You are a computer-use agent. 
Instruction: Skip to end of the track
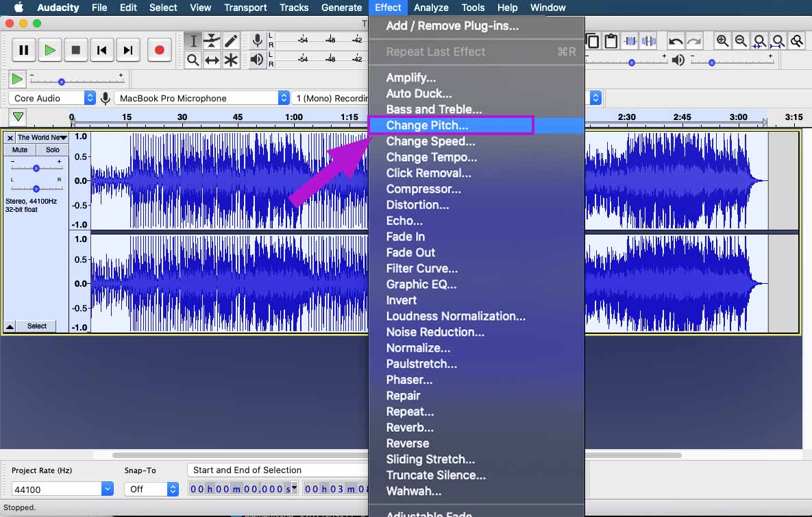coord(128,50)
